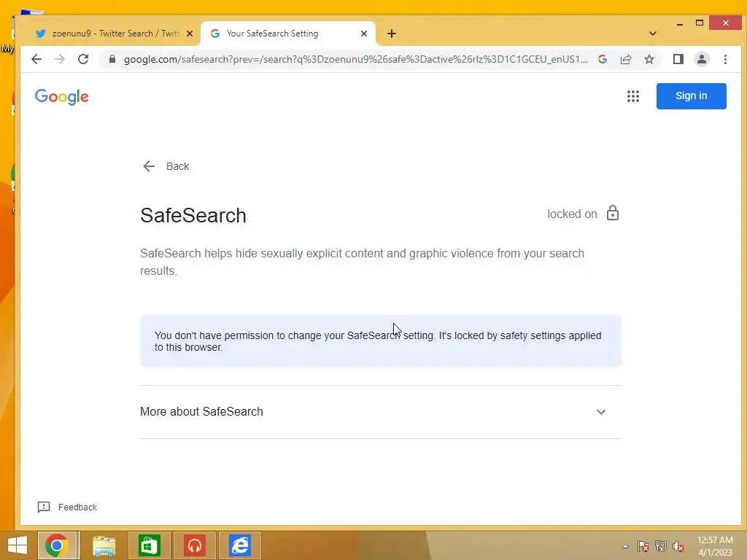Show hidden system tray icons
The height and width of the screenshot is (560, 747).
click(x=625, y=546)
